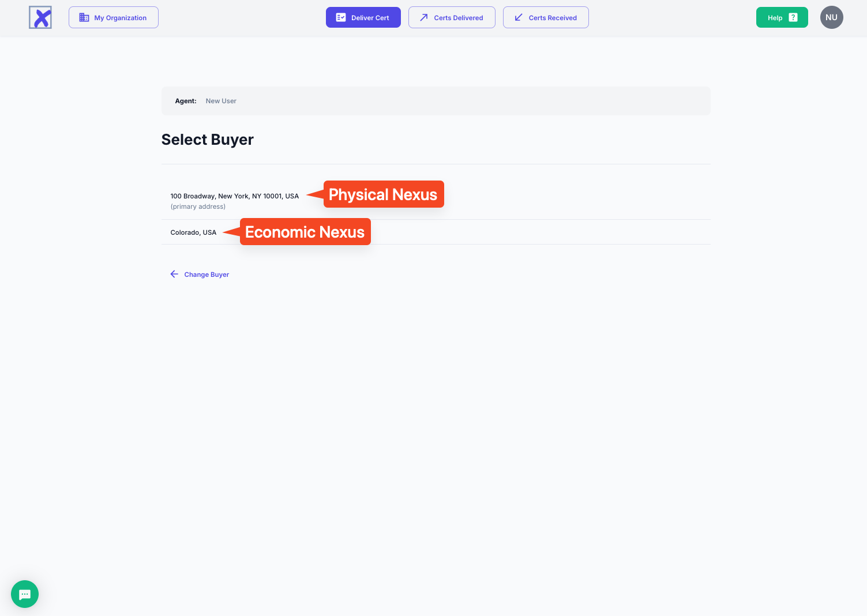Screen dimensions: 867x616
Task: Click the X logo in header
Action: (40, 17)
